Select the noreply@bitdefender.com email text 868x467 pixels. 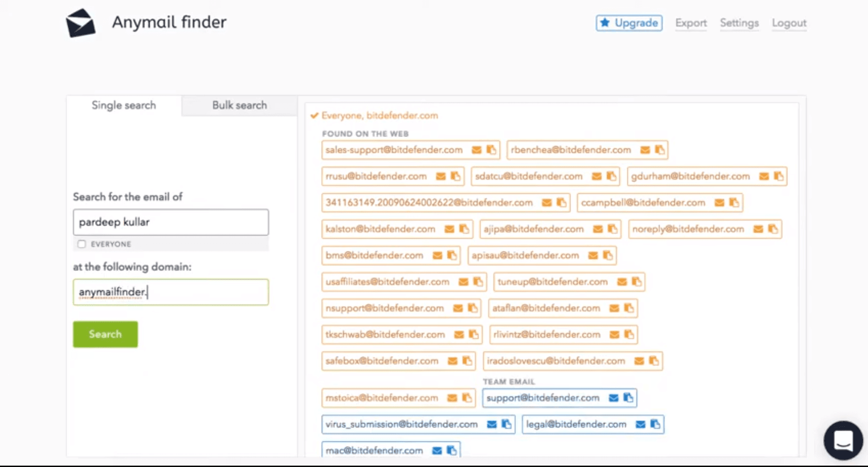tap(688, 229)
